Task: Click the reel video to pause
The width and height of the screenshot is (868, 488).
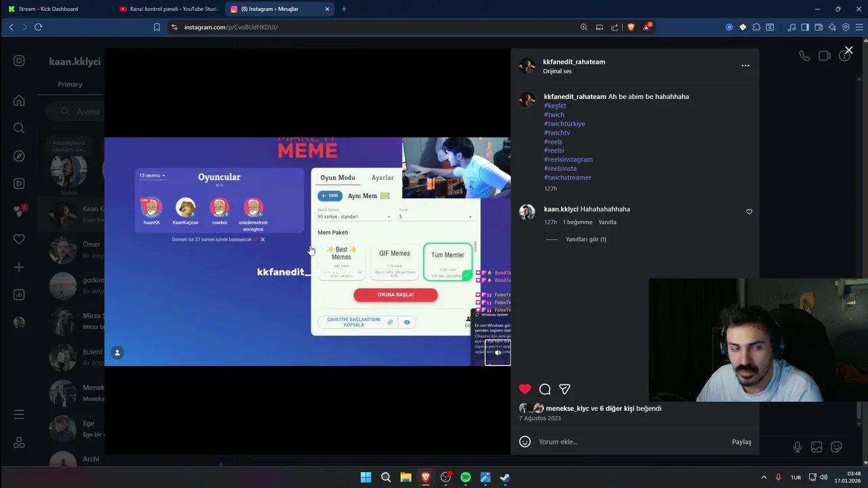Action: [x=307, y=251]
